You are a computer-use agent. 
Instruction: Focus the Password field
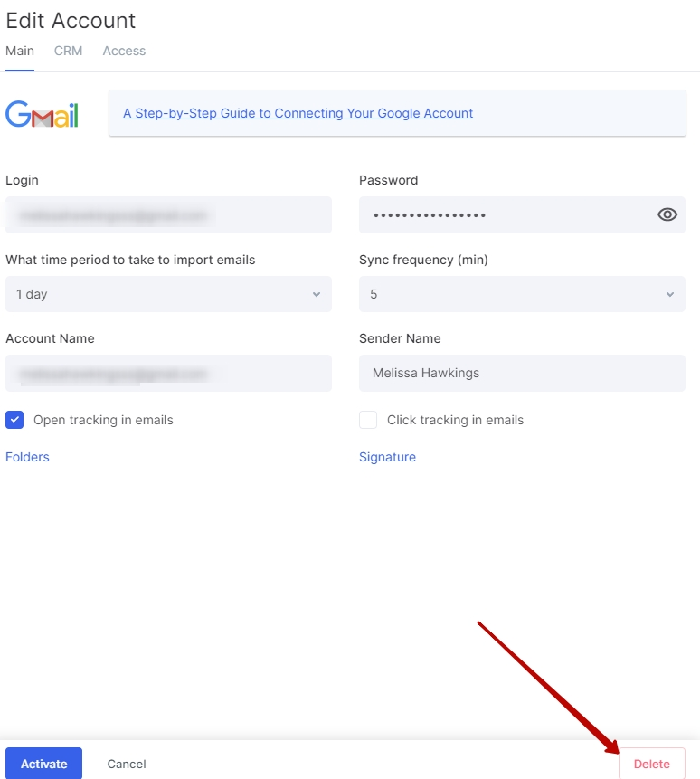(522, 215)
